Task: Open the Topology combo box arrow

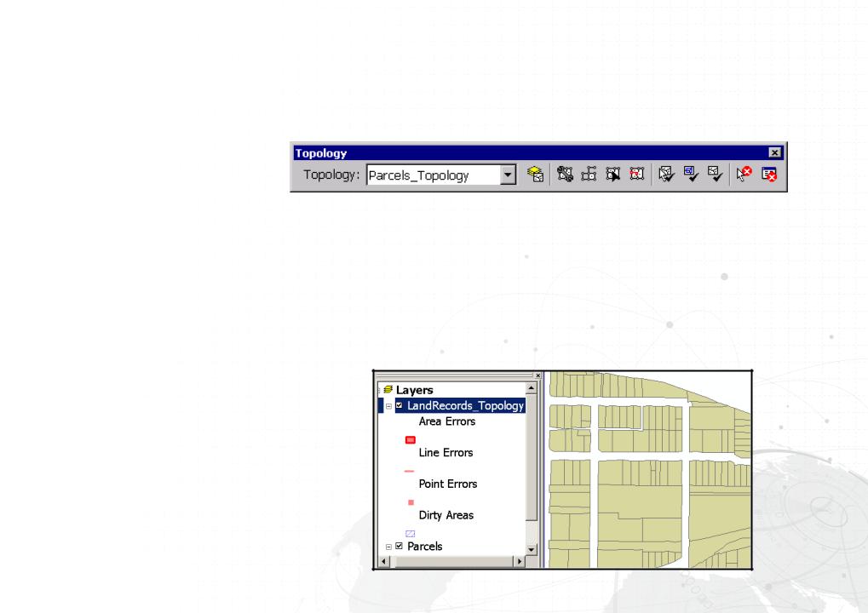Action: [508, 175]
